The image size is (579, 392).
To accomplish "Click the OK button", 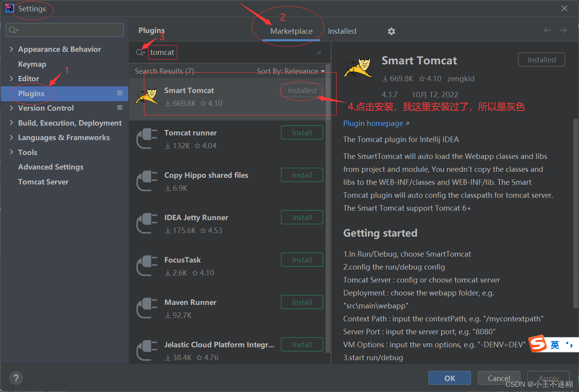I will pos(450,378).
